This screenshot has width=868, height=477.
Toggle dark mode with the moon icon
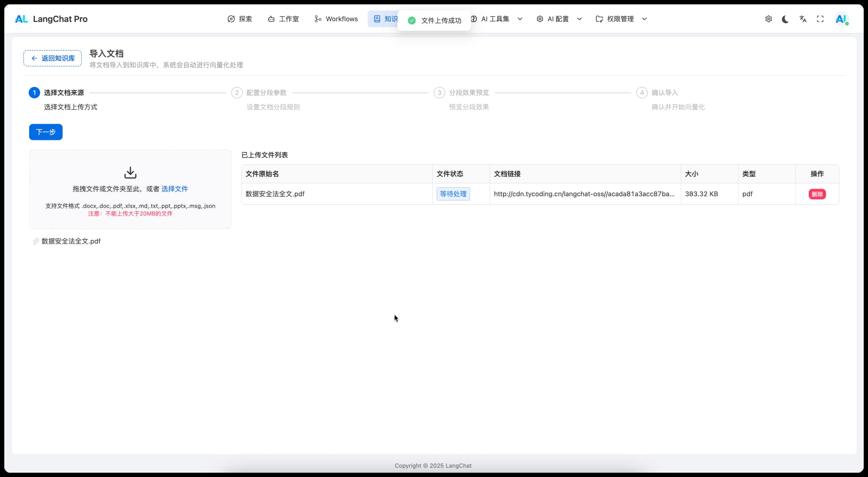pyautogui.click(x=785, y=19)
